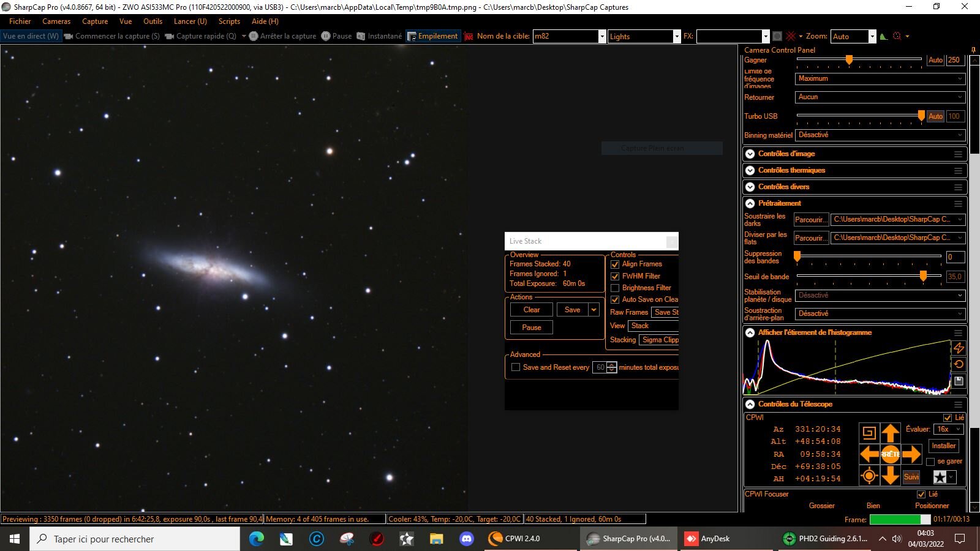The width and height of the screenshot is (980, 551).
Task: Open the Outils menu
Action: coord(153,21)
